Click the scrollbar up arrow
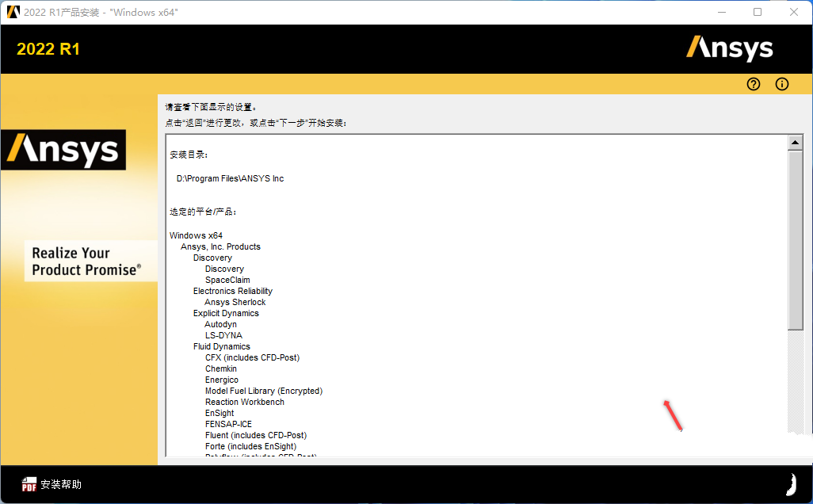Image resolution: width=813 pixels, height=504 pixels. (x=795, y=142)
